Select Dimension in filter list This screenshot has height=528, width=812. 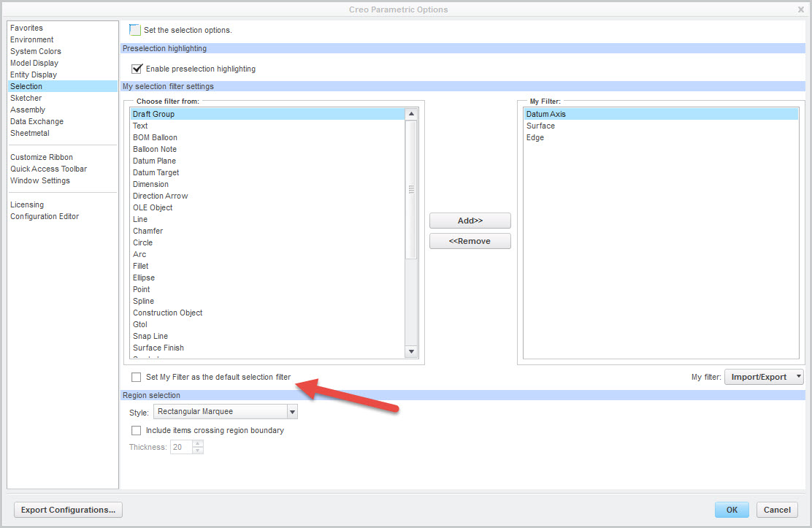coord(267,185)
